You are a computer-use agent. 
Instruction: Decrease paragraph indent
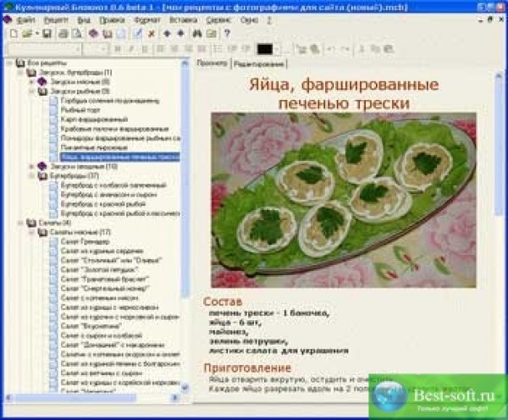232,49
